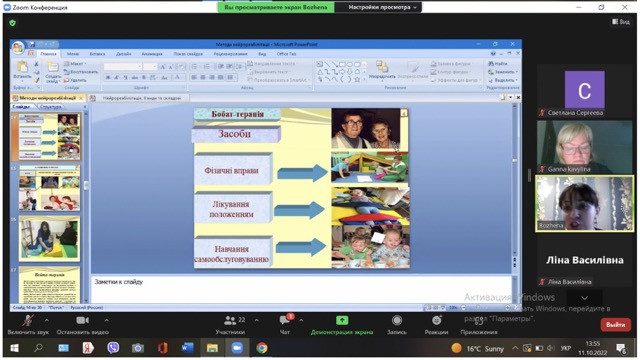Image resolution: width=640 pixels, height=360 pixels.
Task: Click the green encryption shield icon
Action: 13,23
